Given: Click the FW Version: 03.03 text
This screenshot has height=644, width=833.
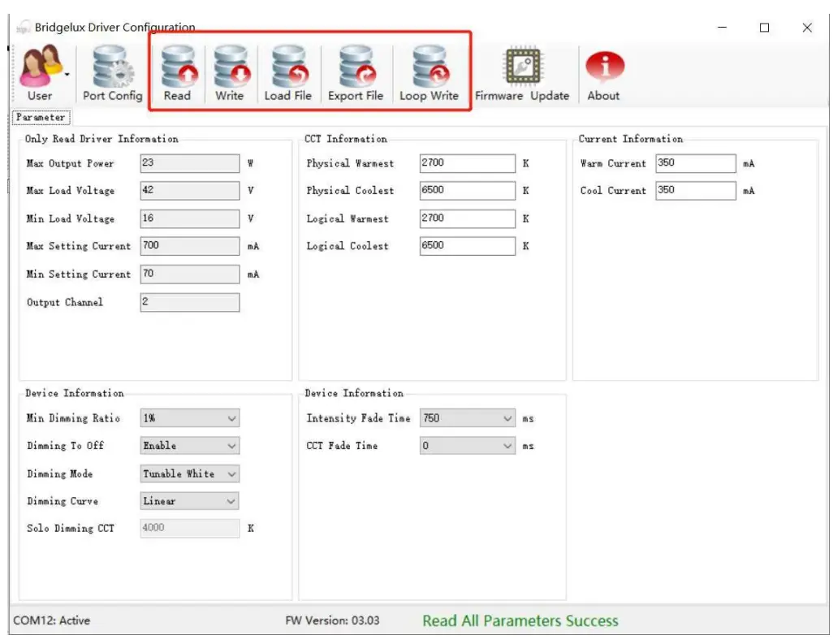Looking at the screenshot, I should pos(333,620).
